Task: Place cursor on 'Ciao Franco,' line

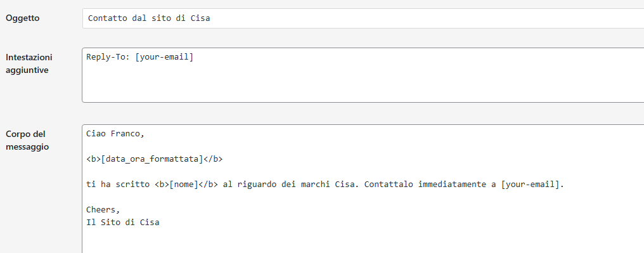Action: pos(115,134)
